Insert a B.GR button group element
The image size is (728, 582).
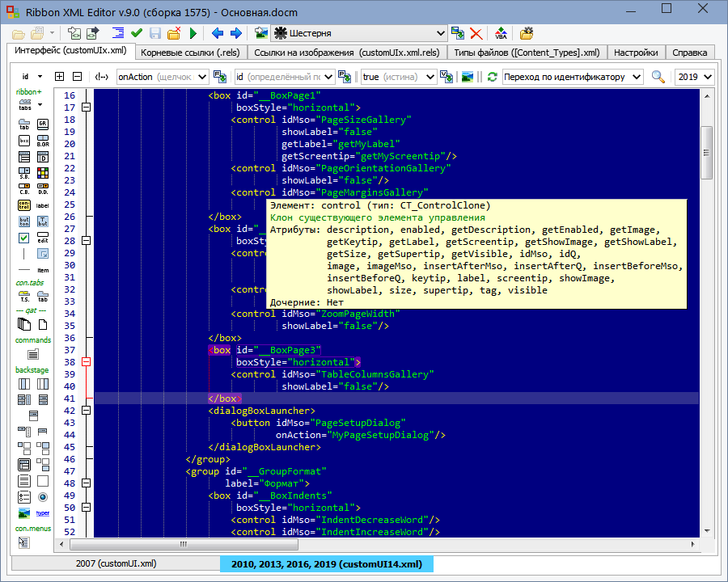pyautogui.click(x=43, y=141)
